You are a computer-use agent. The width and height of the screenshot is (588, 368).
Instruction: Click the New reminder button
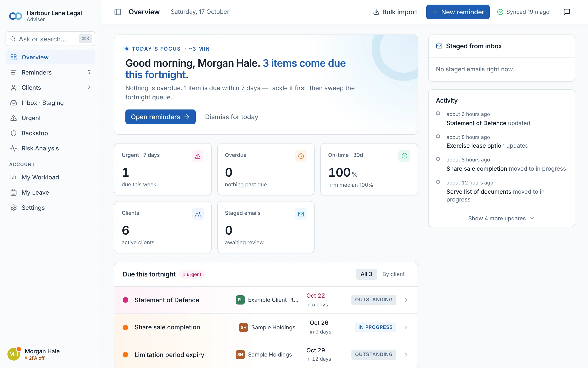pyautogui.click(x=458, y=12)
